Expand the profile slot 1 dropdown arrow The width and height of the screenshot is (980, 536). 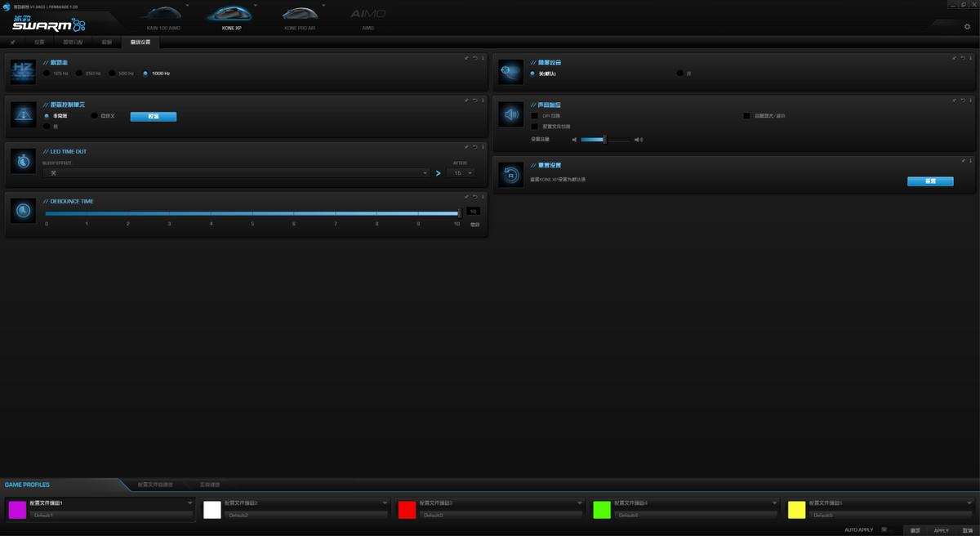pos(190,503)
